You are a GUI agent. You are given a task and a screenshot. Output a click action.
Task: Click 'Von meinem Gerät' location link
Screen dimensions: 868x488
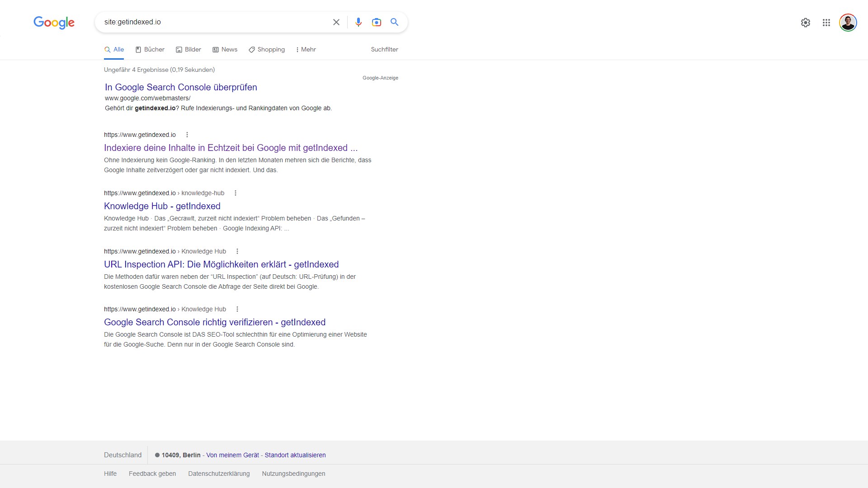pos(233,455)
